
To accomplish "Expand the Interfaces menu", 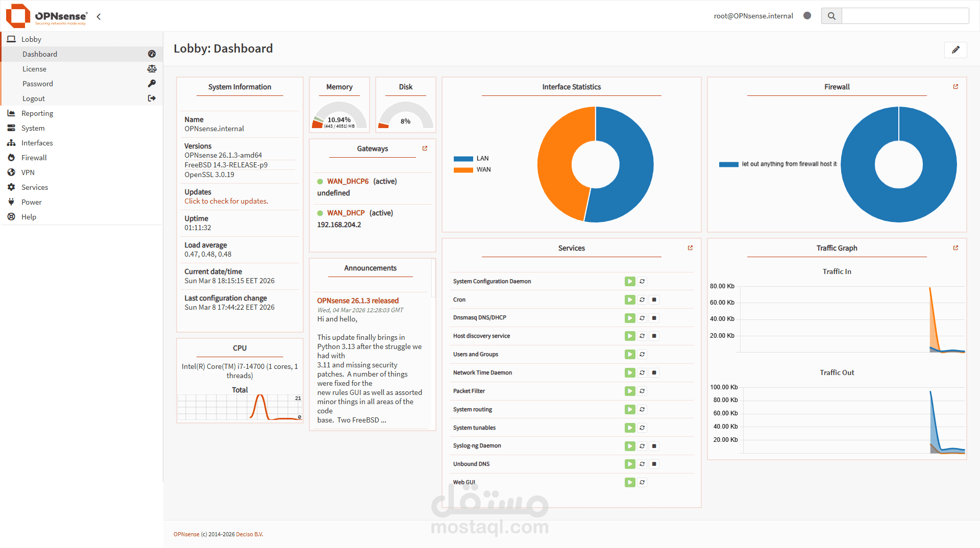I will click(82, 143).
